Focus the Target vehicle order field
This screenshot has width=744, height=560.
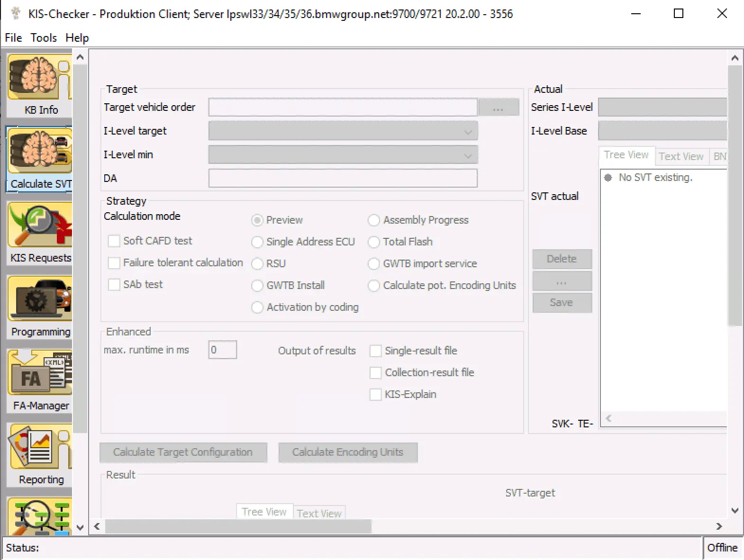coord(343,108)
